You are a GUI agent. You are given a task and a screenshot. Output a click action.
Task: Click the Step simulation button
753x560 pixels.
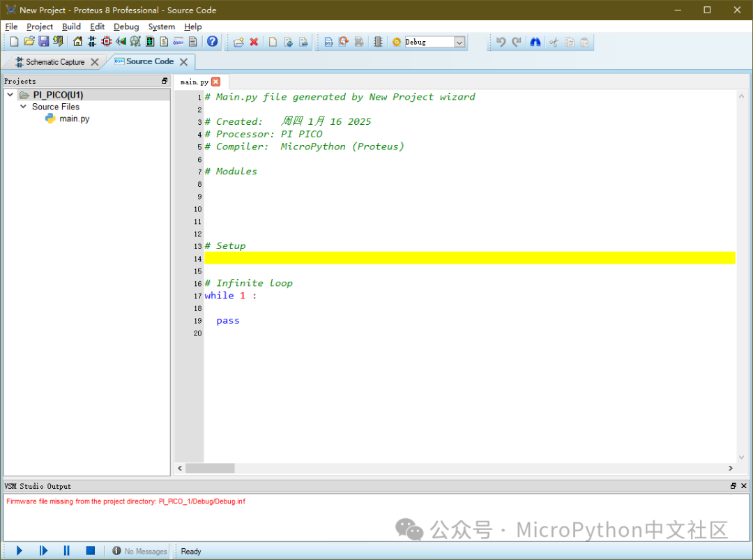click(x=43, y=550)
